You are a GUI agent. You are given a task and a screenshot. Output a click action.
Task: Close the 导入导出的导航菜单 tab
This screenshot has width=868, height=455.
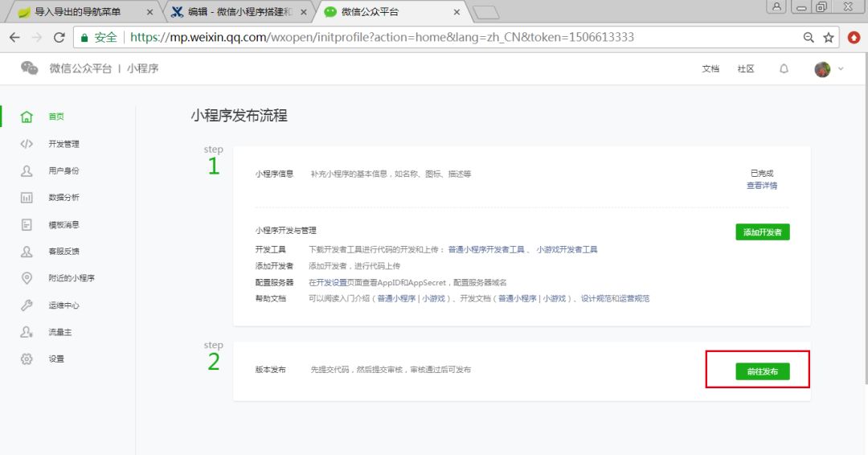tap(149, 11)
